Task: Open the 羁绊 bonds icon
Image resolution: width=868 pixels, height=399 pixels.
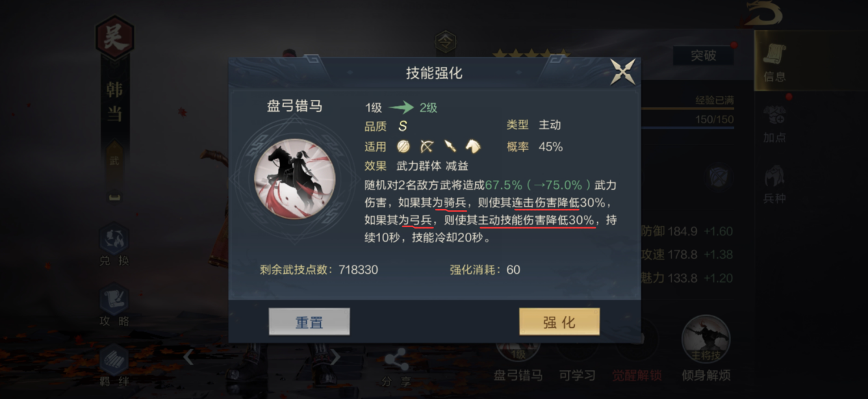Action: click(x=114, y=365)
